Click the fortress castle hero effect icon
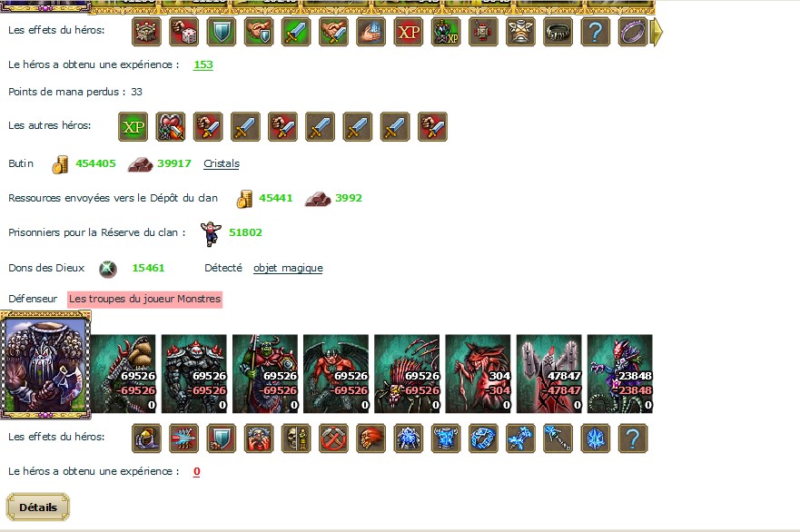Viewport: 800px width, 532px height. pyautogui.click(x=146, y=32)
